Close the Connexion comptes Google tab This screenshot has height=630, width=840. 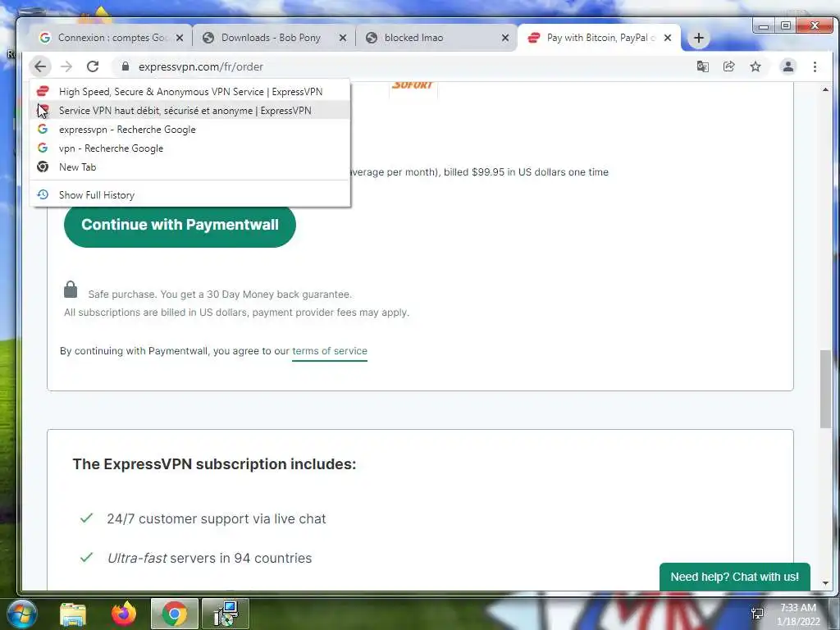[180, 38]
